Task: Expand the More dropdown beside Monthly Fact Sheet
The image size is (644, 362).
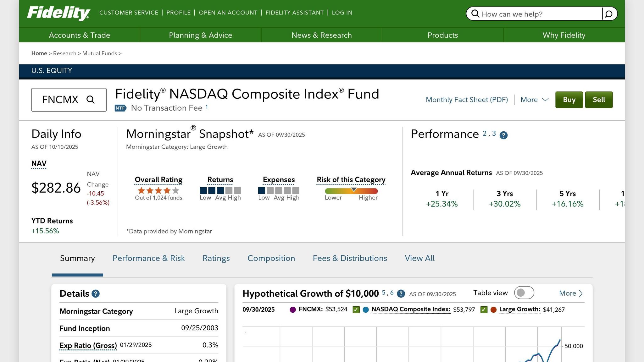Action: click(534, 100)
